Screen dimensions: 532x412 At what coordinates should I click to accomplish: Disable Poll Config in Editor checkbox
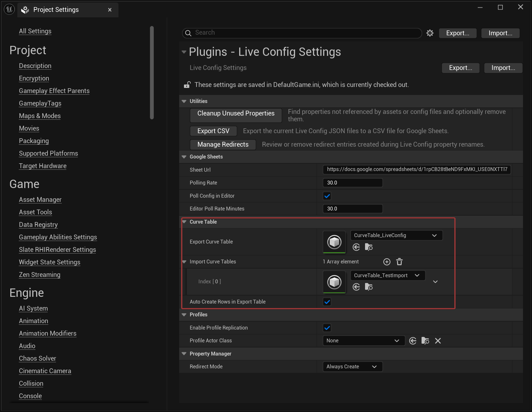(x=327, y=196)
